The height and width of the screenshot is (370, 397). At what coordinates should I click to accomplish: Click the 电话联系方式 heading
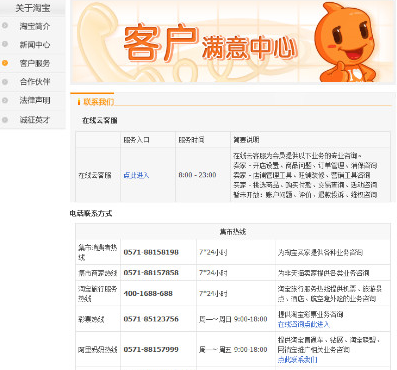(x=91, y=213)
